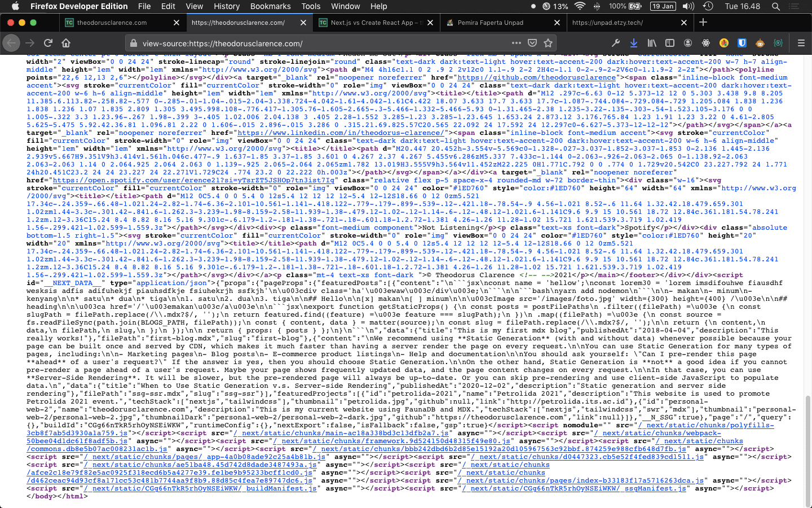Click the clock showing Tue 16.48
Image resolution: width=812 pixels, height=508 pixels.
[743, 6]
